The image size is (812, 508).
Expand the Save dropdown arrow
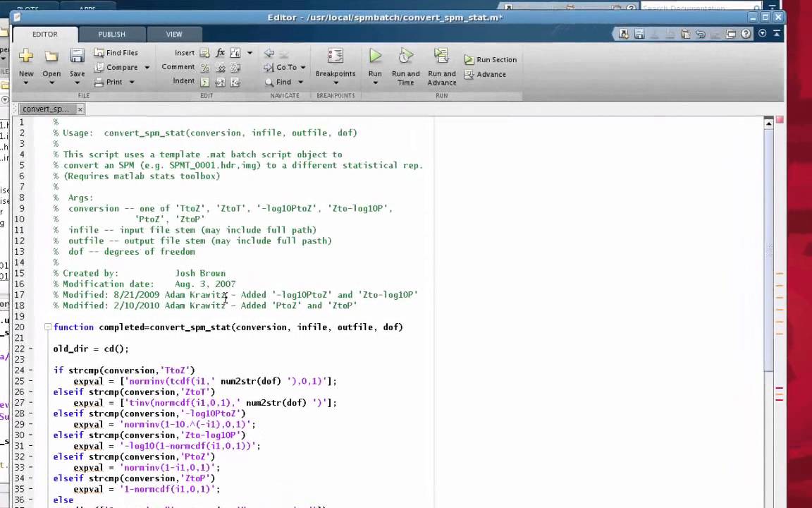click(x=77, y=83)
